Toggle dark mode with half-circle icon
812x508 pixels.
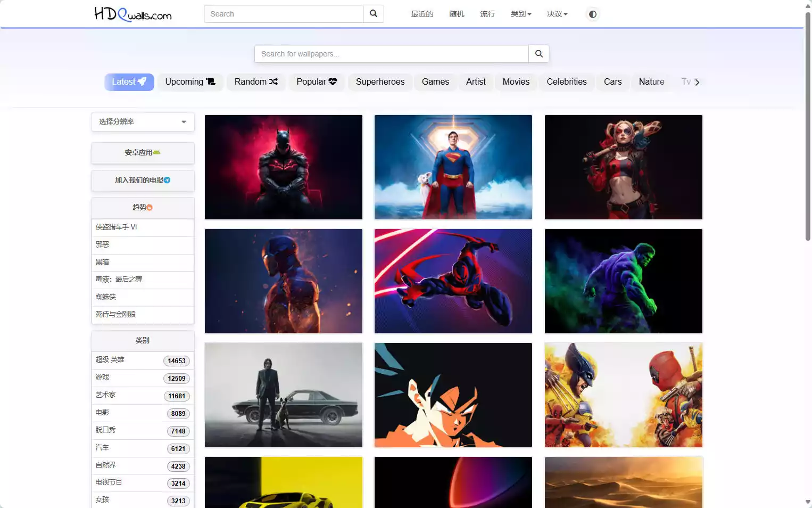point(592,14)
